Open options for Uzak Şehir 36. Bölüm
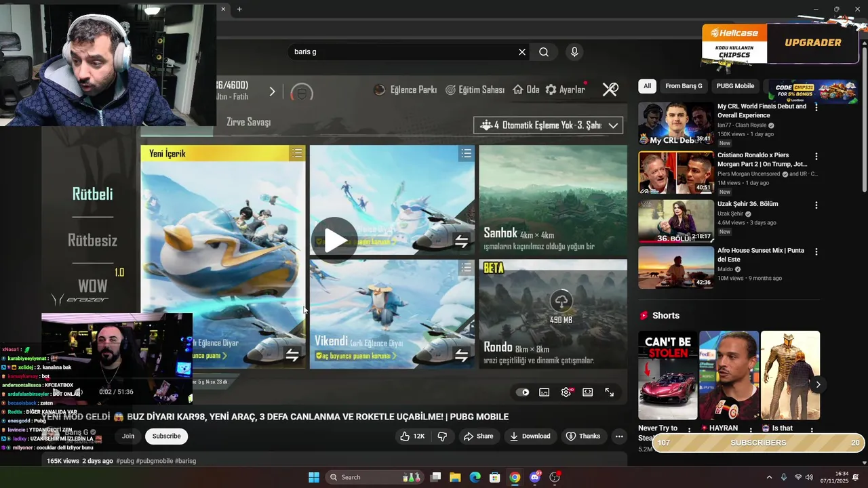Screen dimensions: 868x488 coord(816,205)
